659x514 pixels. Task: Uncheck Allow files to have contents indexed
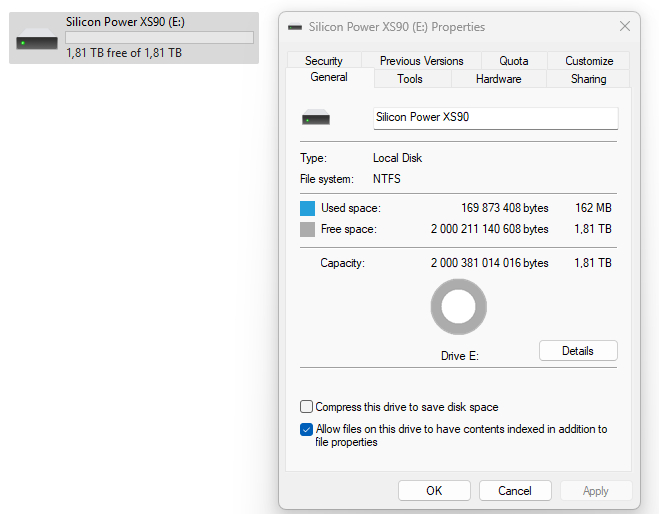click(x=307, y=429)
